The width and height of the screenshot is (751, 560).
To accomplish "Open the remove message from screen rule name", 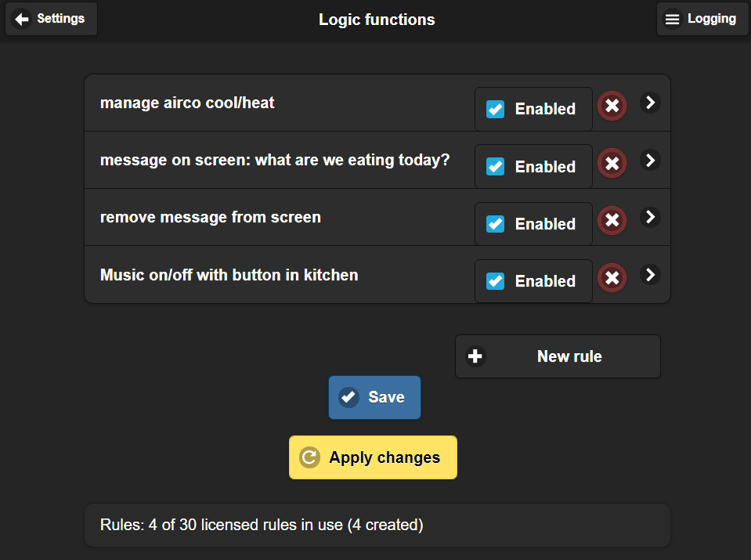I will 210,218.
